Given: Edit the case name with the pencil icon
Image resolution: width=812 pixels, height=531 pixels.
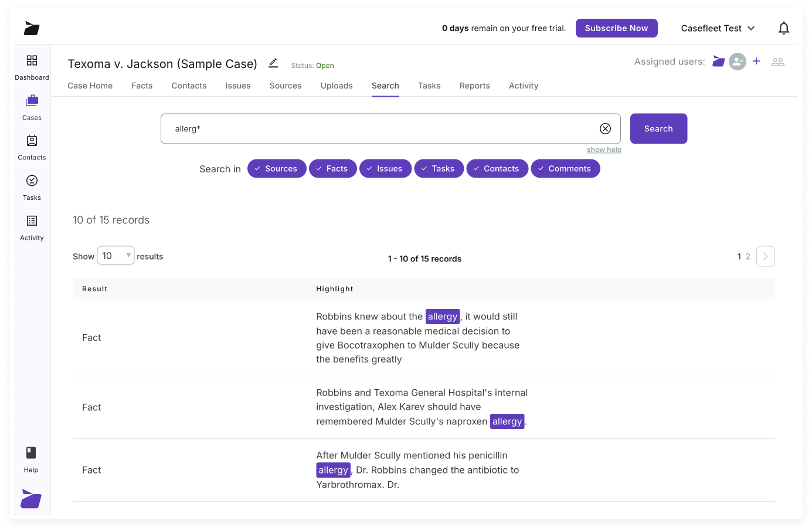Looking at the screenshot, I should [273, 63].
